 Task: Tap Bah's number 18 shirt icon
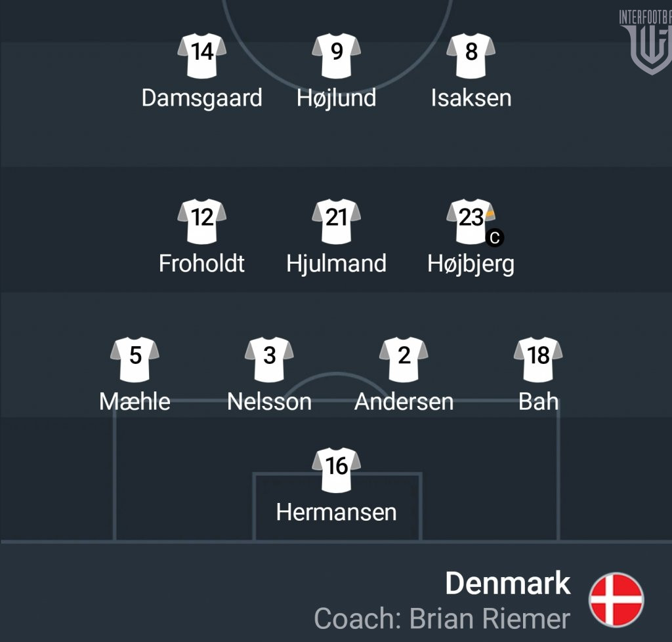538,359
